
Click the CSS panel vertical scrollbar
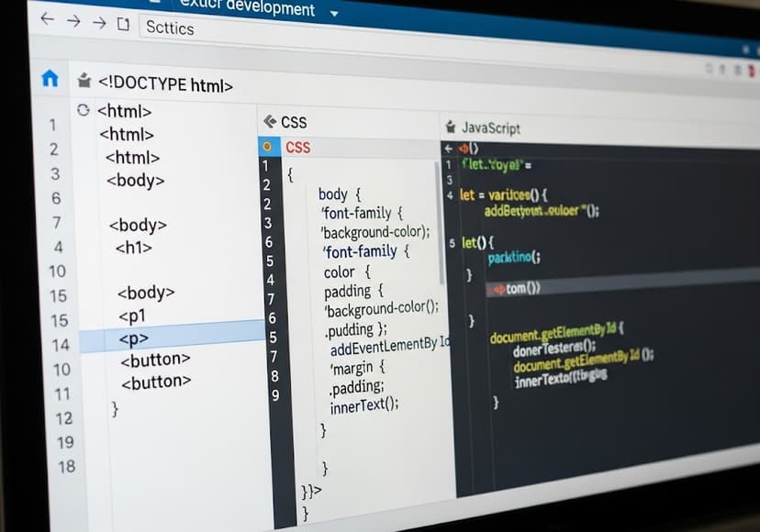[441, 229]
